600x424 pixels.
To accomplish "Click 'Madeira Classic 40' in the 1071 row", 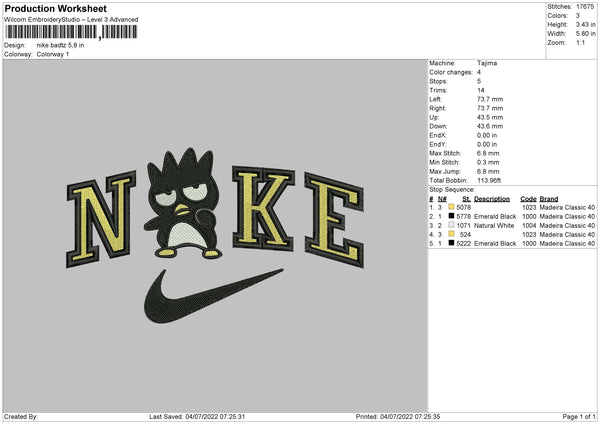I will pos(567,225).
